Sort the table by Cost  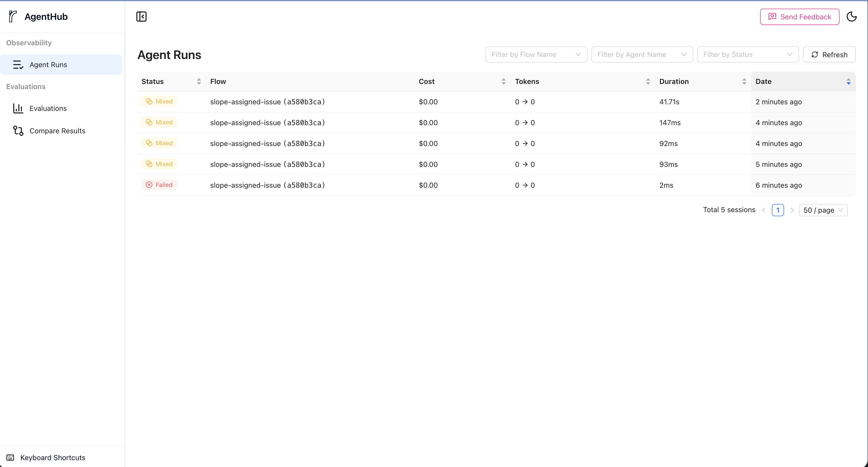click(x=503, y=82)
